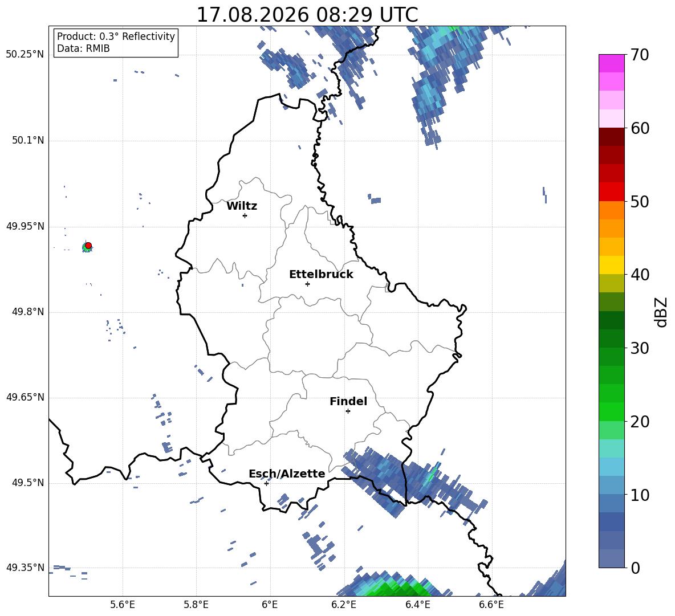Screen dimensions: 675x616
Task: Click the Wiltz station cross marker
Action: (x=245, y=215)
